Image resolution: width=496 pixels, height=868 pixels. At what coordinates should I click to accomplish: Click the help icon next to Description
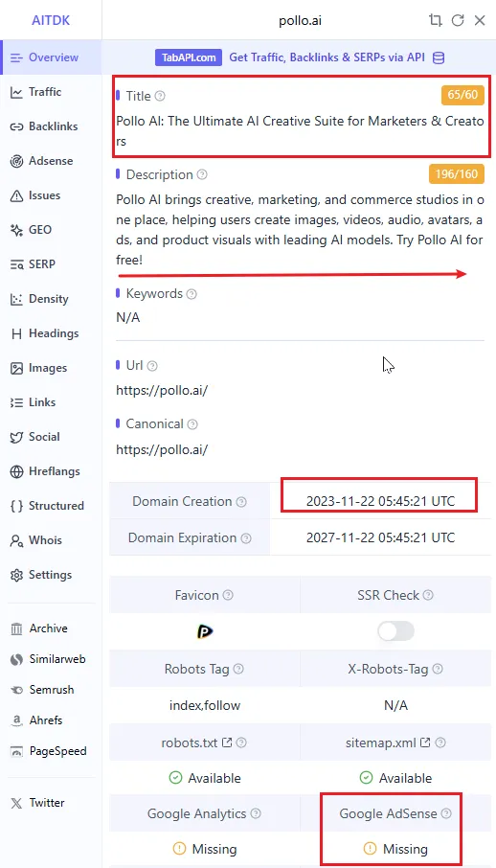(202, 174)
